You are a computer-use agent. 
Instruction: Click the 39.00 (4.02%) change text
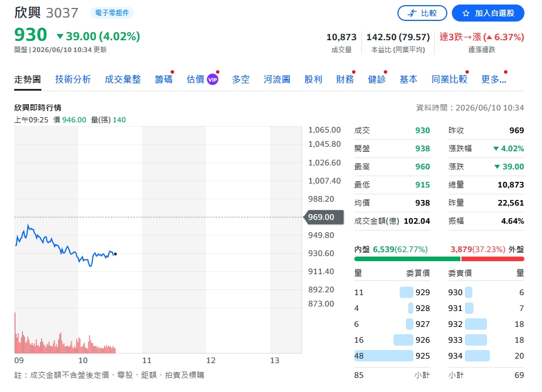pos(103,36)
